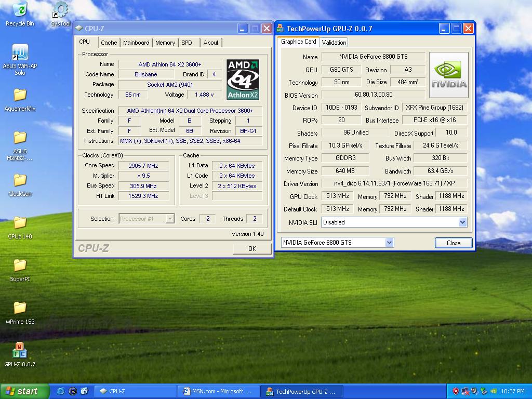Click the AMD Athlon 64 X2 logo
Screen dimensions: 532x399
(x=243, y=79)
